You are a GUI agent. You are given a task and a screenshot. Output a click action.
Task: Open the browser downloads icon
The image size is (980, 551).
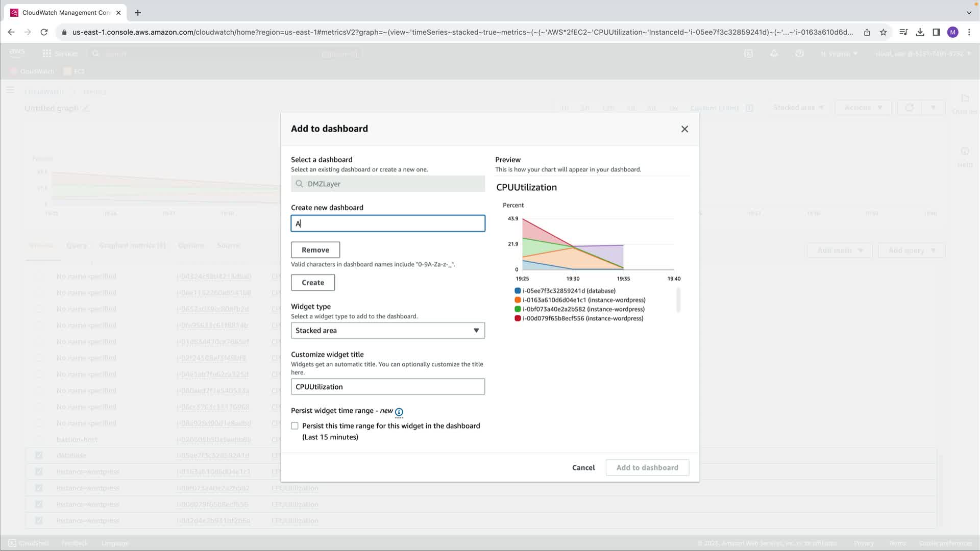pyautogui.click(x=920, y=32)
